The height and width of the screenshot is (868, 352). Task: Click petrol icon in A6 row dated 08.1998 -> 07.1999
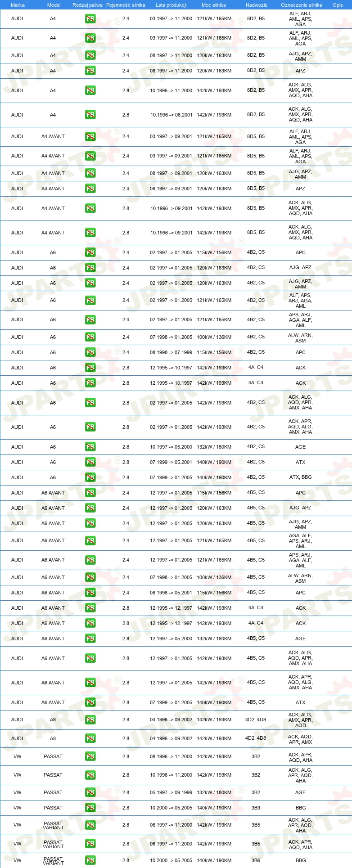[x=90, y=352]
